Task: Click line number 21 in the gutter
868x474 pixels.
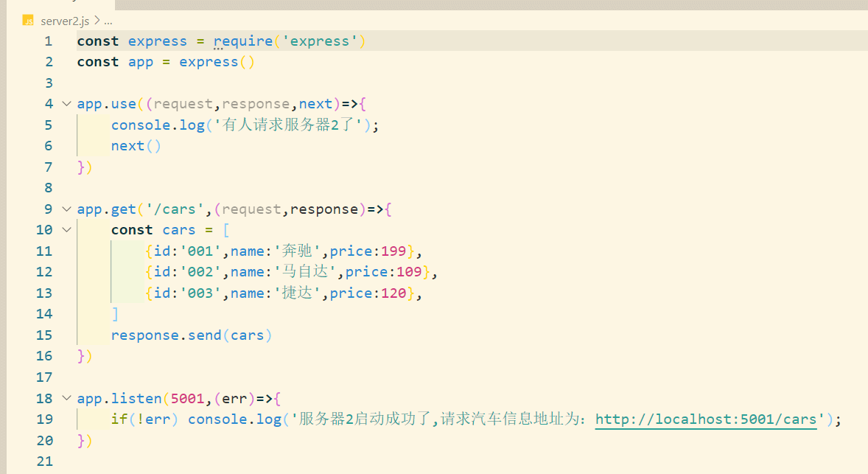Action: tap(45, 461)
